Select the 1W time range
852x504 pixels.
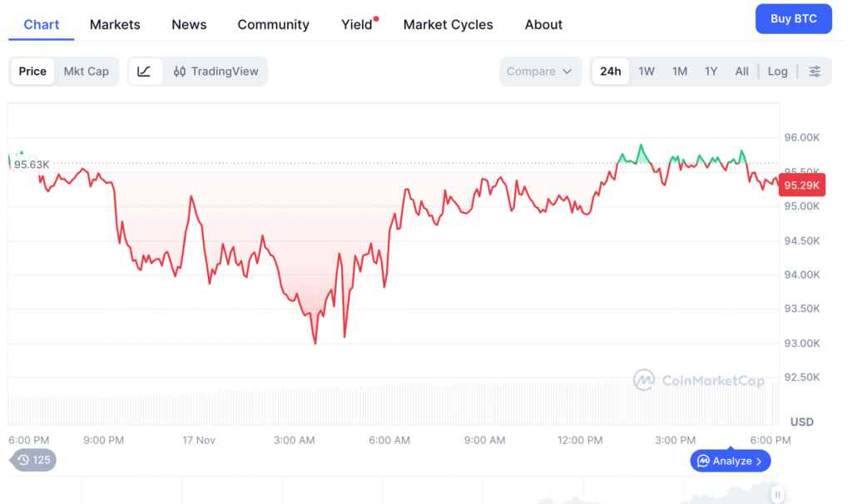pyautogui.click(x=646, y=72)
